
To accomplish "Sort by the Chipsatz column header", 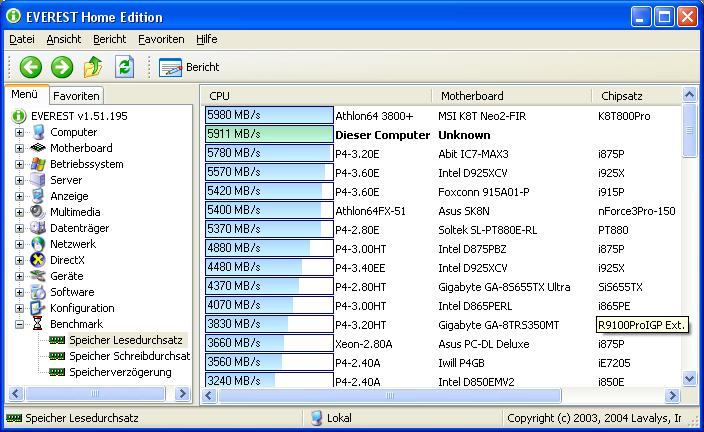I will 637,96.
